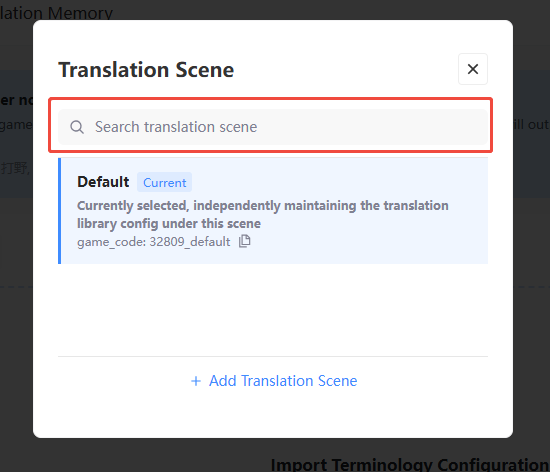Screen dimensions: 550x472
Task: Copy the game_code 32809_default
Action: click(244, 241)
